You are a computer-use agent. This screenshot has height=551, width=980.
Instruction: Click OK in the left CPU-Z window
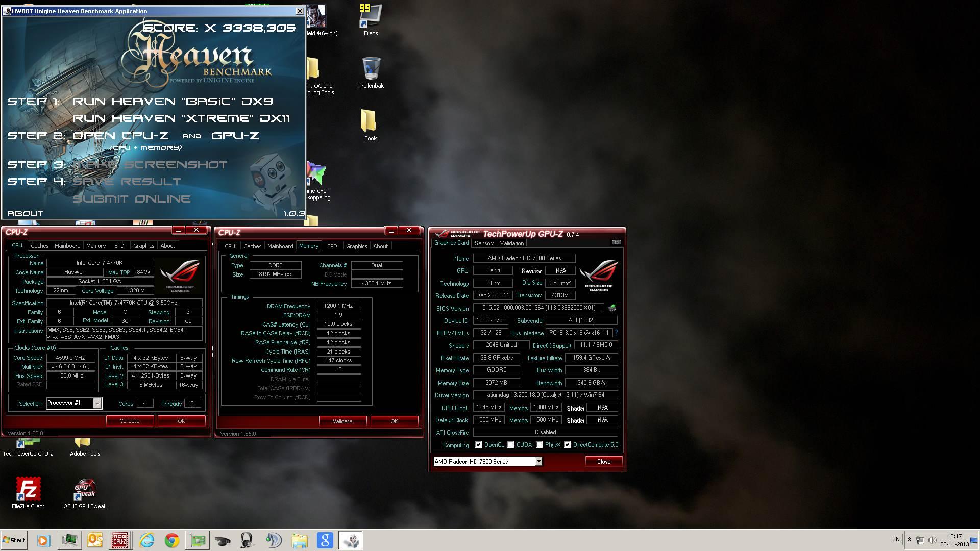[x=181, y=421]
